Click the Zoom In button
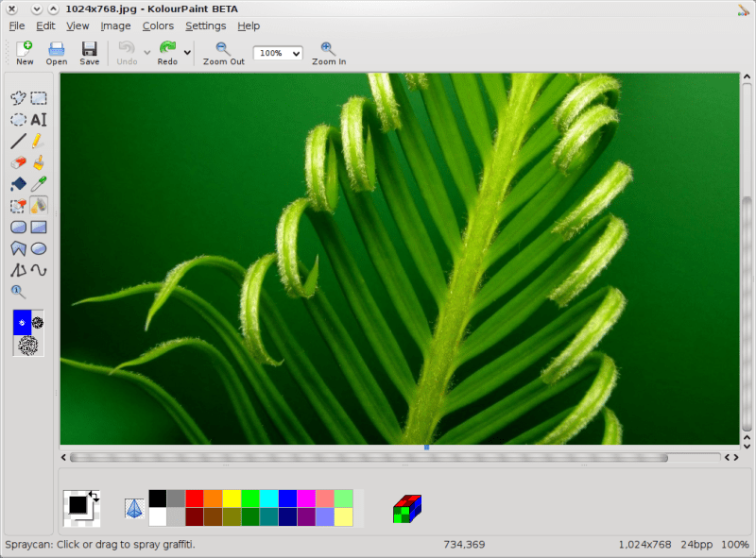756x558 pixels. click(328, 53)
